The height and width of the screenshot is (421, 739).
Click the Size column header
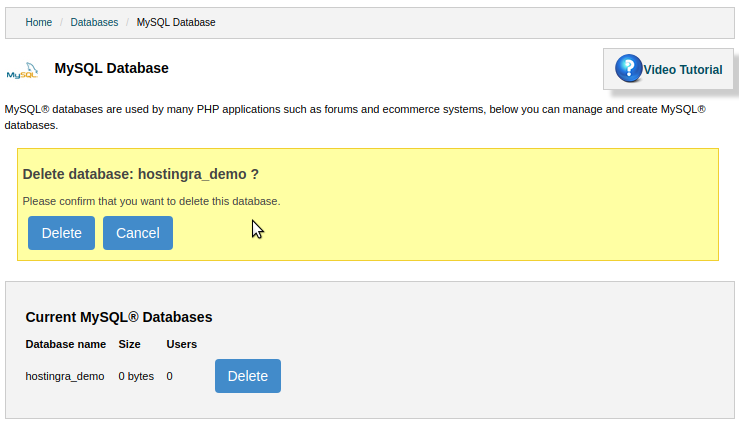pyautogui.click(x=130, y=344)
